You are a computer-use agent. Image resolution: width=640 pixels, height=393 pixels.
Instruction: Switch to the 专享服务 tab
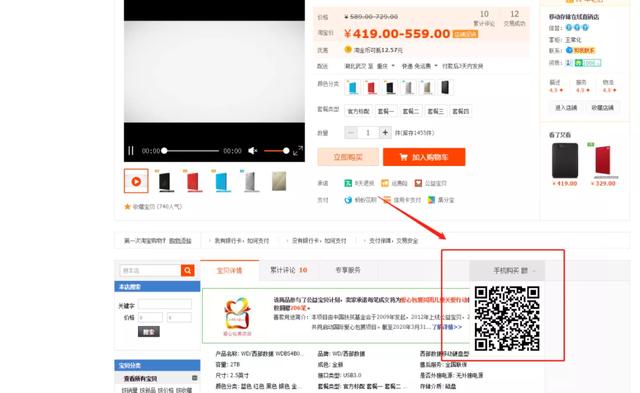[x=348, y=270]
